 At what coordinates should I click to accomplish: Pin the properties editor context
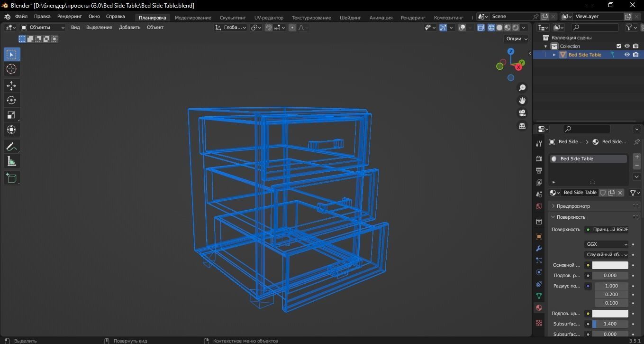pyautogui.click(x=636, y=142)
